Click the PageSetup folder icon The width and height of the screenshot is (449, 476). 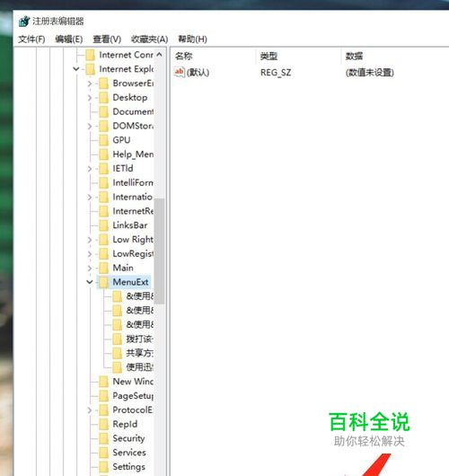coord(104,396)
